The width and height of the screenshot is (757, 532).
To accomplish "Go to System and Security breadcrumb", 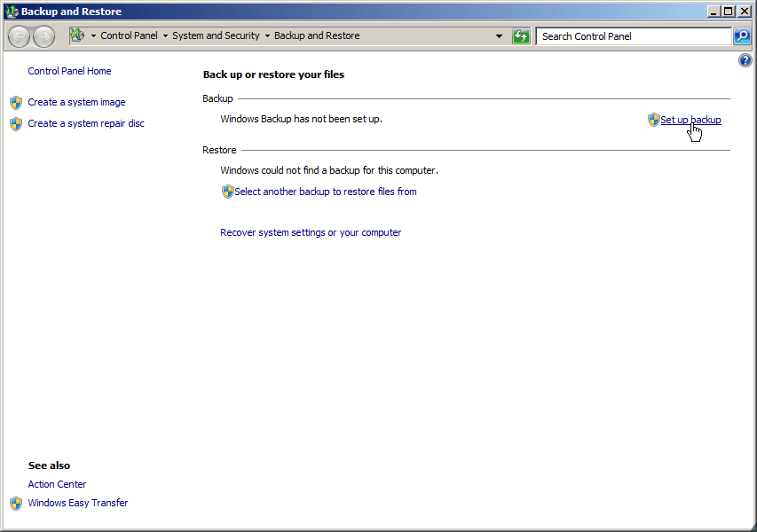I will click(216, 35).
